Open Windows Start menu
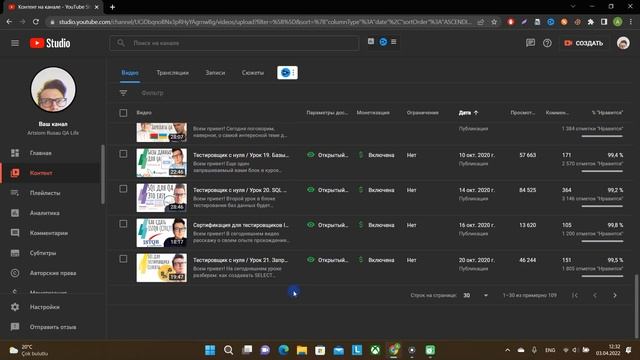Viewport: 640px width, 360px height. pos(210,350)
